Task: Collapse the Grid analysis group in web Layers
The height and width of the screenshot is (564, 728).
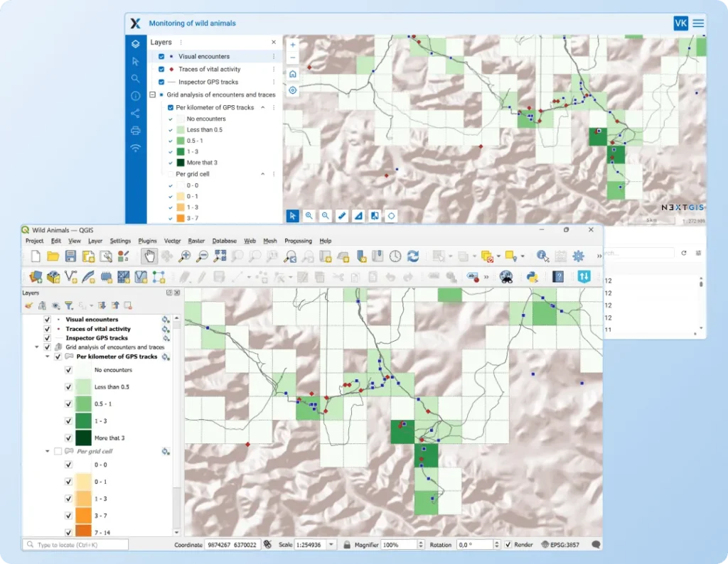Action: pyautogui.click(x=152, y=94)
